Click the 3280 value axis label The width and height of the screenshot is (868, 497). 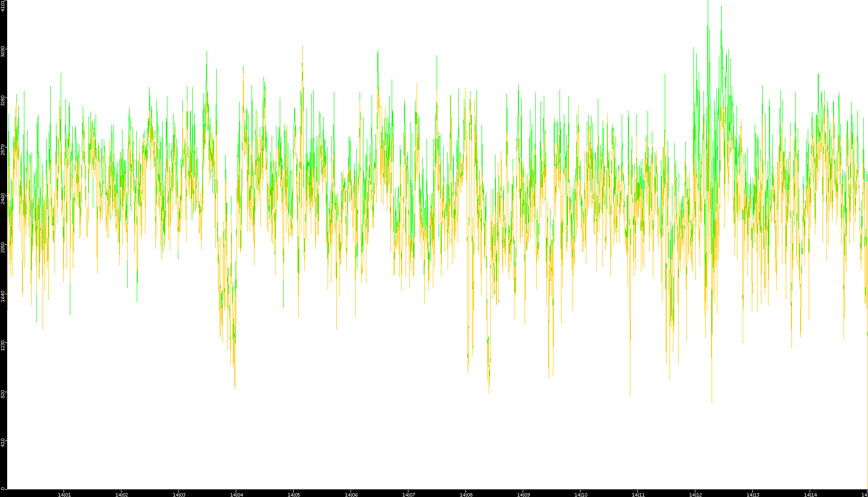coord(3,100)
